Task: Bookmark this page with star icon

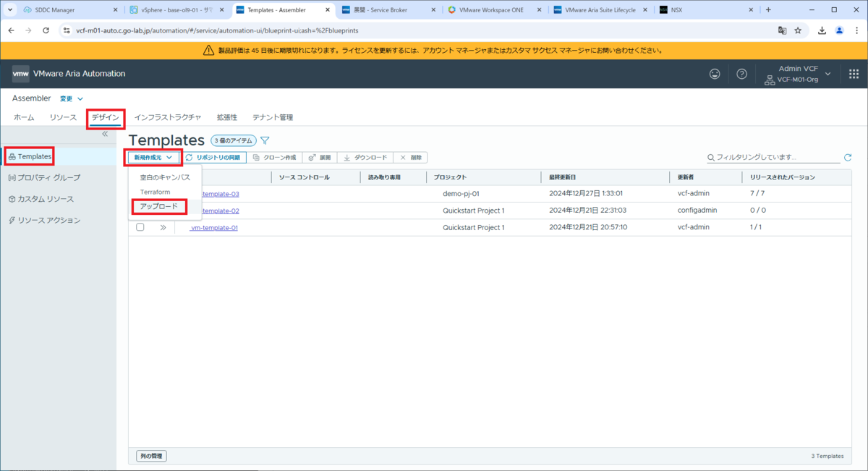Action: (798, 30)
